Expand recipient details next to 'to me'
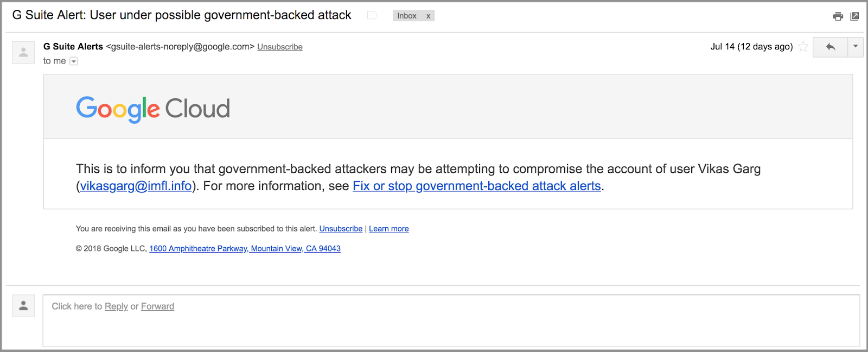Viewport: 868px width, 352px height. point(74,61)
